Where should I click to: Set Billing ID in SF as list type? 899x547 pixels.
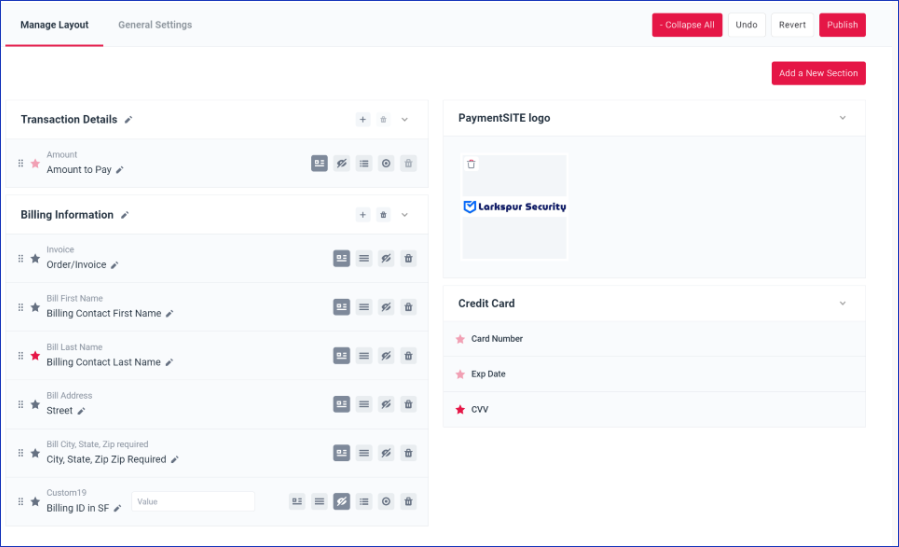[x=364, y=502]
